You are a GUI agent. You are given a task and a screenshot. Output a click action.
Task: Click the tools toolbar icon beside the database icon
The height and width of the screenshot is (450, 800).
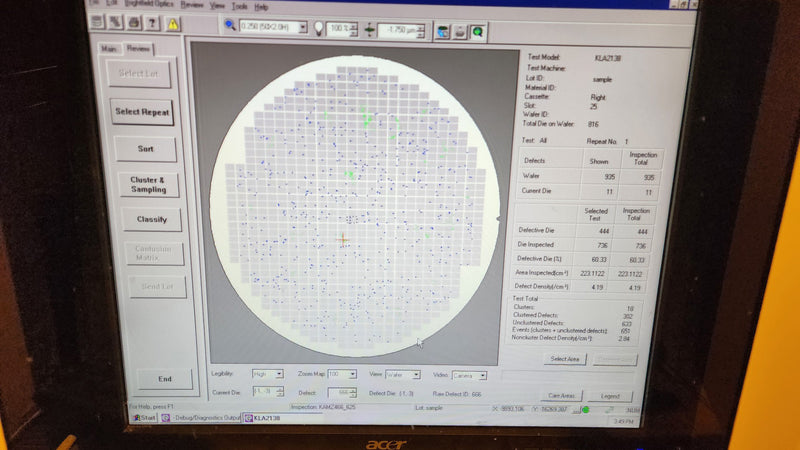(115, 22)
